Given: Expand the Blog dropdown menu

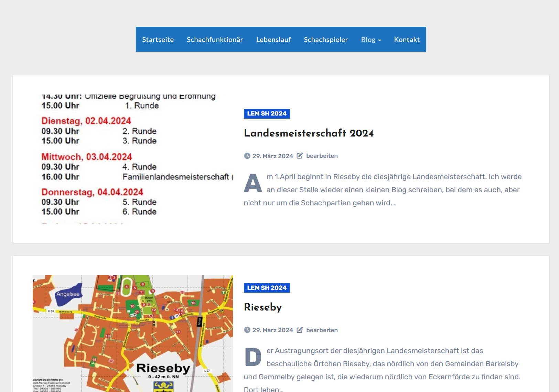Looking at the screenshot, I should (x=368, y=40).
